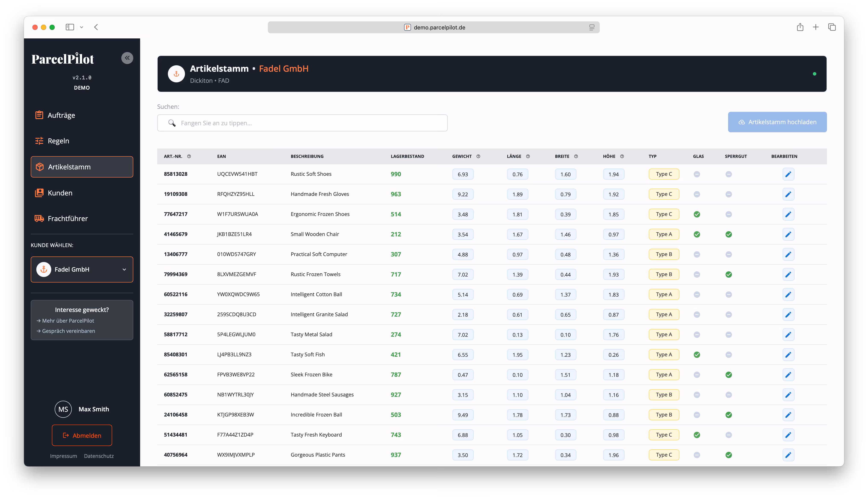Click anchor logo in Artikelstamm header
The height and width of the screenshot is (498, 868).
pyautogui.click(x=176, y=74)
